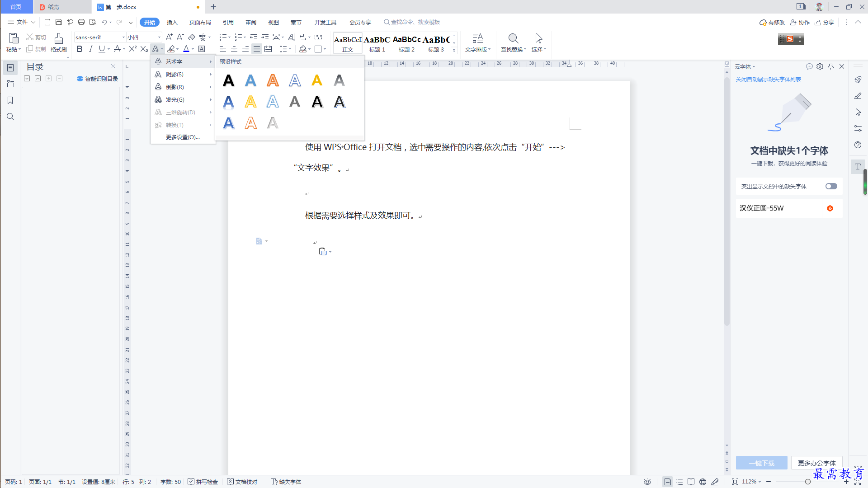This screenshot has width=868, height=488.
Task: Expand the underline style dropdown arrow
Action: tap(109, 49)
